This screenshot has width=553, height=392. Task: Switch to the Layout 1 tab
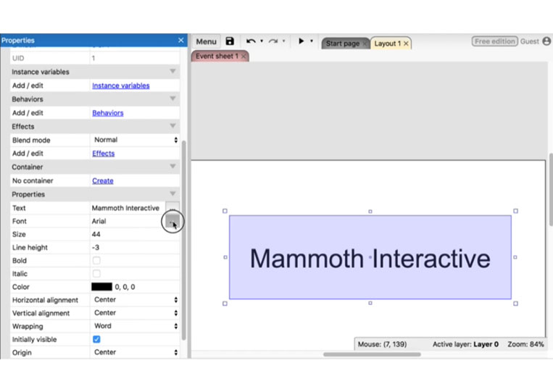coord(387,43)
